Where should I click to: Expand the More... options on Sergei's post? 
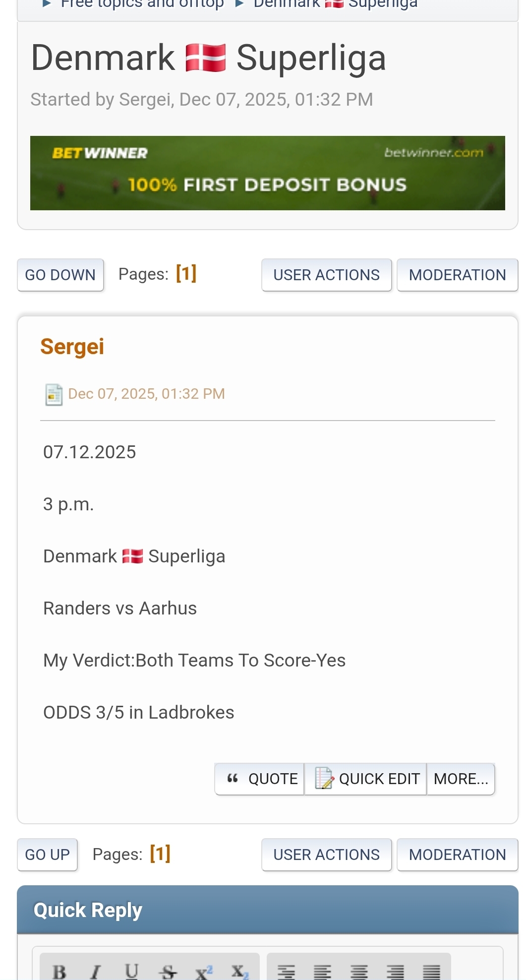pos(461,779)
